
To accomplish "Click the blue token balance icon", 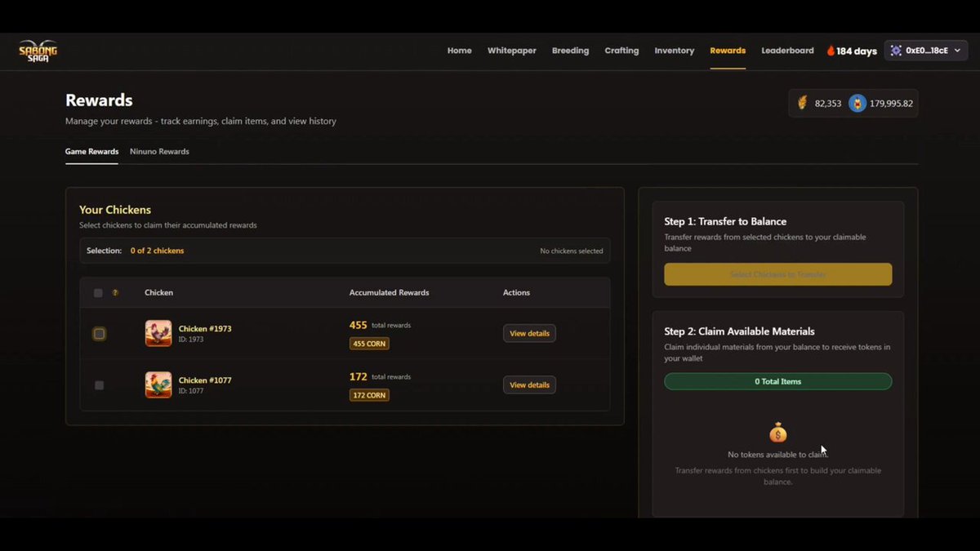I will tap(857, 103).
